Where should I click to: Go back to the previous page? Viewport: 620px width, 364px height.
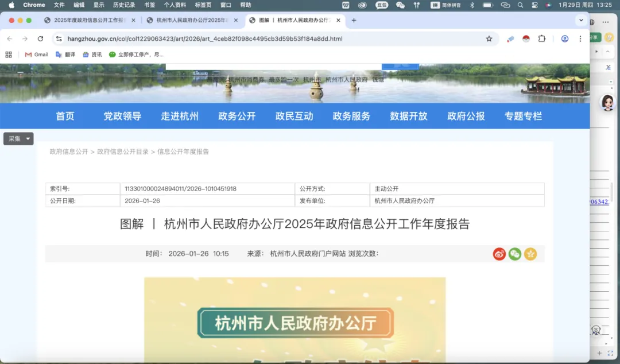click(x=10, y=39)
